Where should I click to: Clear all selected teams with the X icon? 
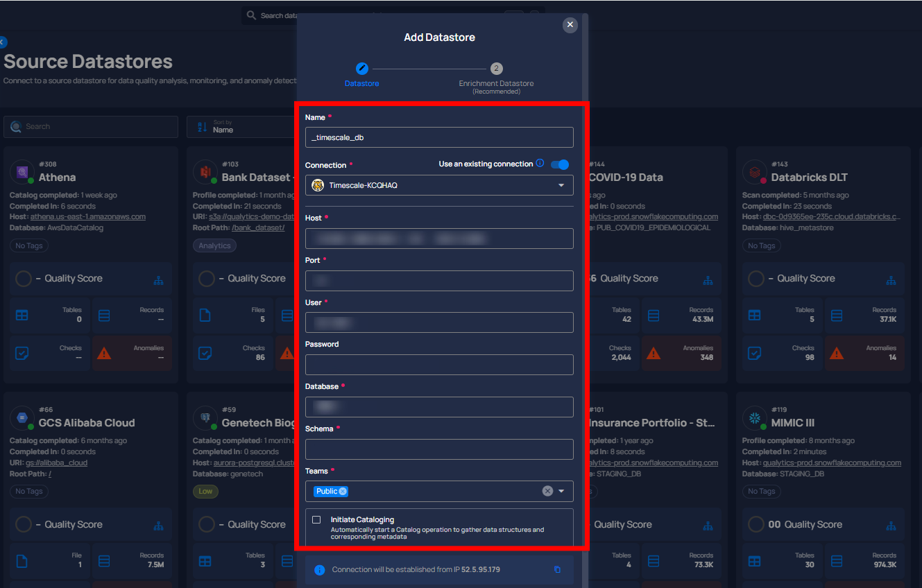coord(547,491)
